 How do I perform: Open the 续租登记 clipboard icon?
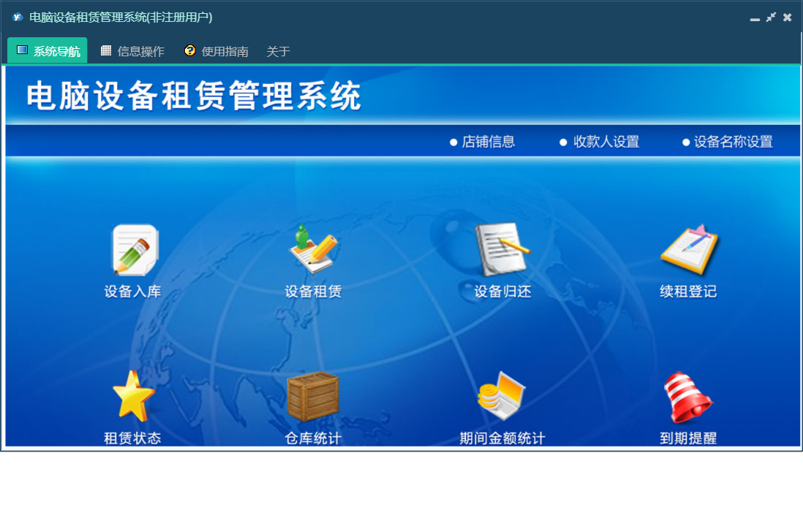689,249
